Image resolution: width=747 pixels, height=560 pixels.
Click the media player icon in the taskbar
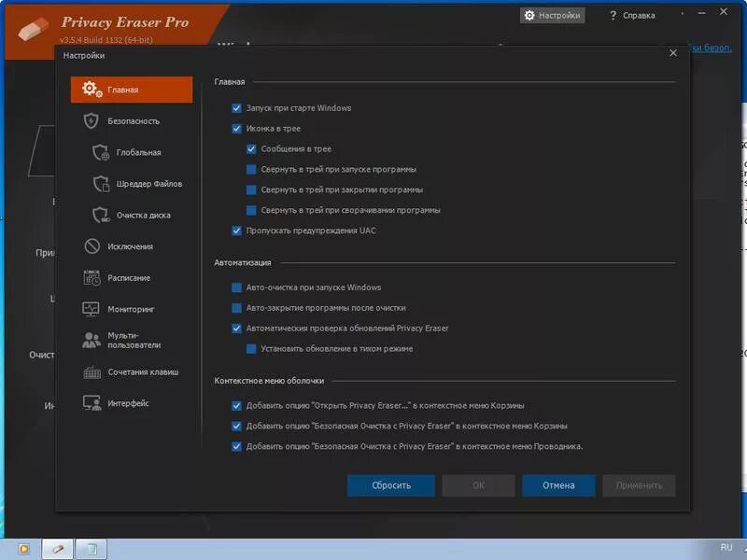tap(23, 549)
